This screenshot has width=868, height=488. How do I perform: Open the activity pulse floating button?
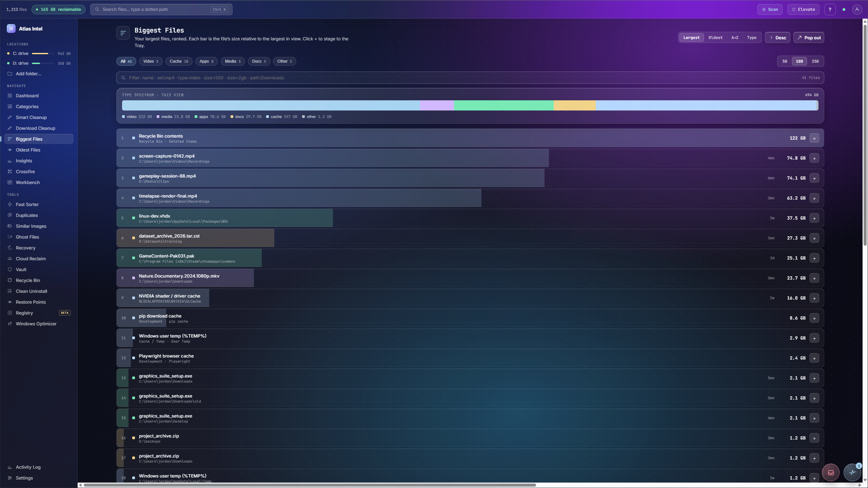(852, 472)
